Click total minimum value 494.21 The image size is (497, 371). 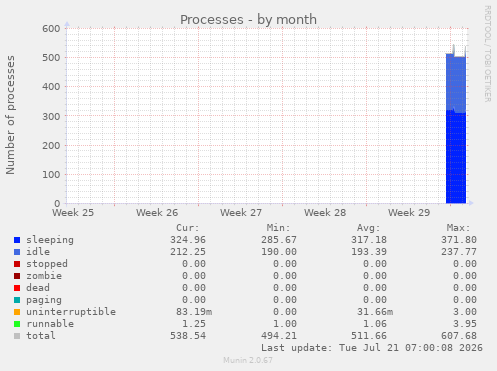point(279,336)
